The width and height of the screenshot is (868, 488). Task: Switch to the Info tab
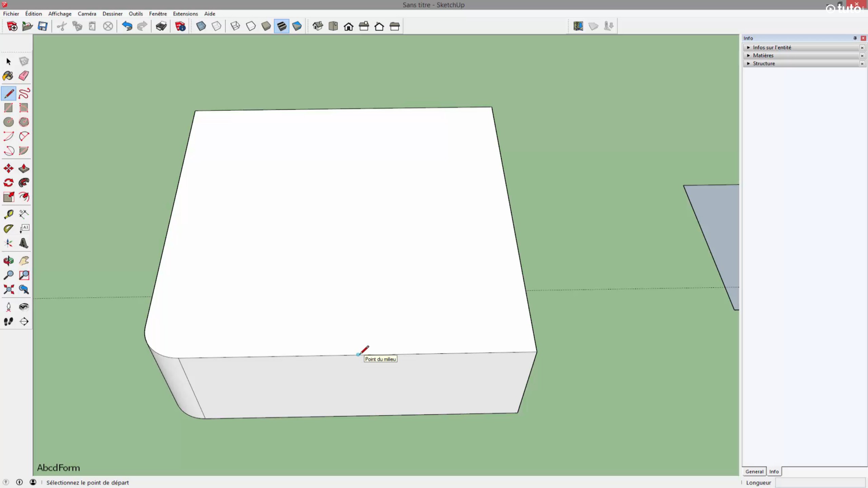pyautogui.click(x=773, y=471)
